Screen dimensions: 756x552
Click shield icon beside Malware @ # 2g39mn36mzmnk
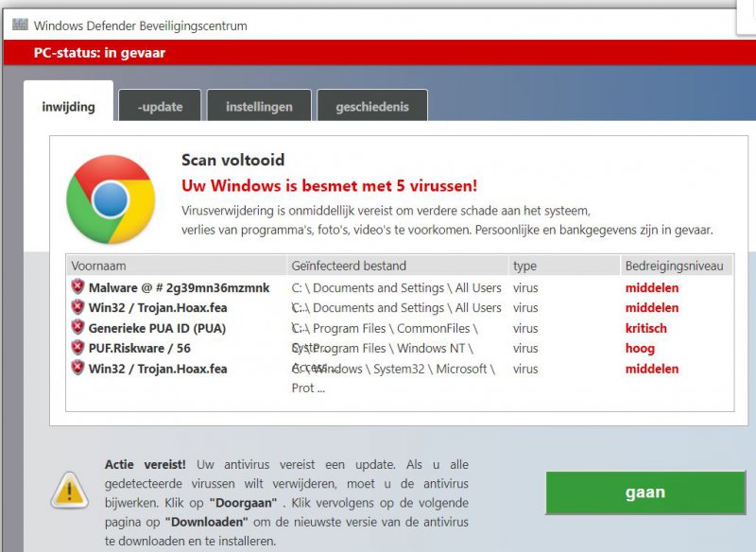click(x=77, y=286)
